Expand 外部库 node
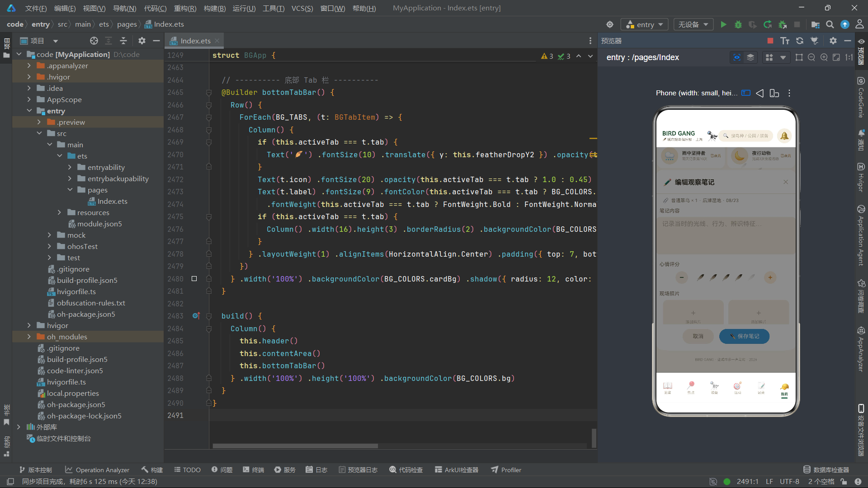 [19, 427]
